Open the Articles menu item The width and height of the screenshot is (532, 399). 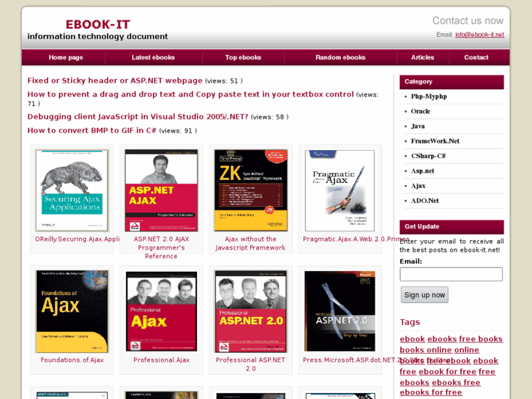pyautogui.click(x=422, y=57)
